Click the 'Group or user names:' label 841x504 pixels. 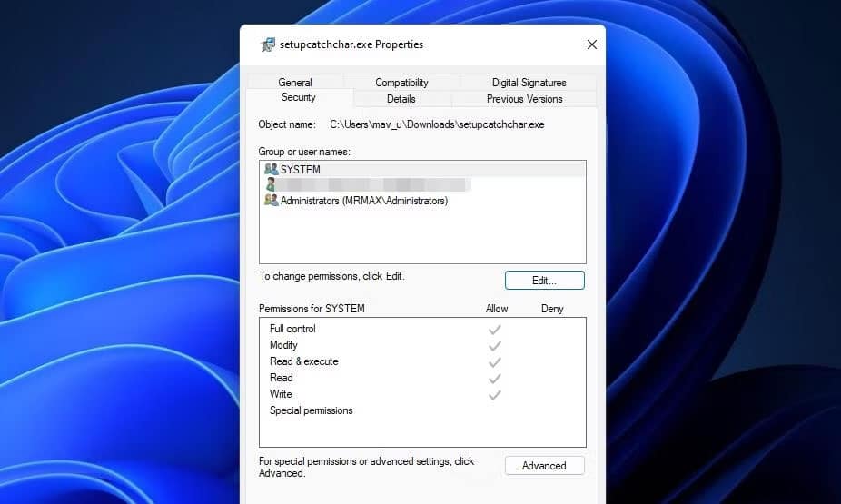(304, 152)
